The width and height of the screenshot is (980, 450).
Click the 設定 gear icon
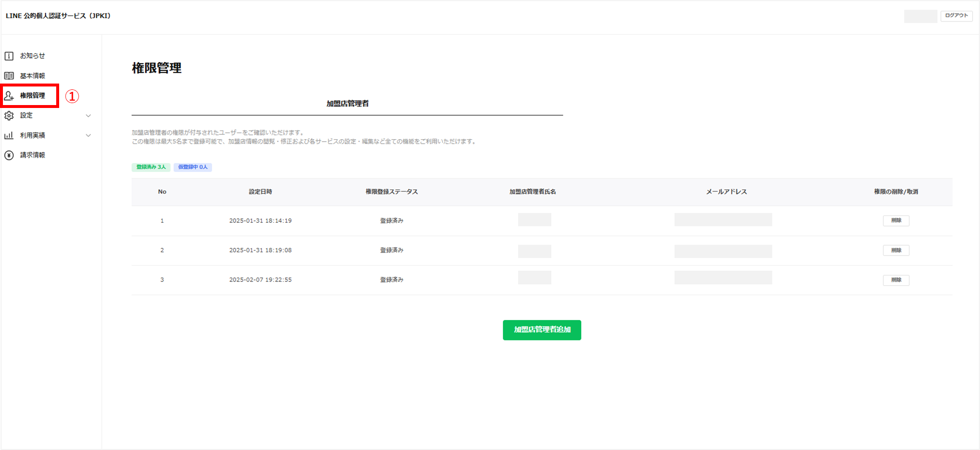coord(9,116)
